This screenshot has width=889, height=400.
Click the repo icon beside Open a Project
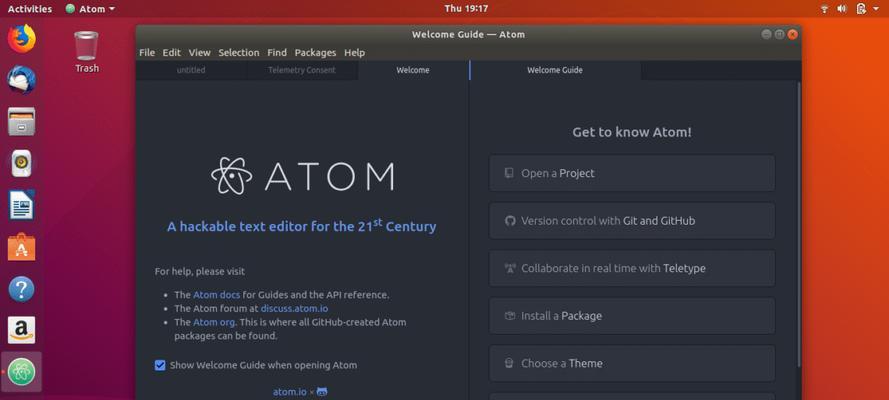(509, 173)
